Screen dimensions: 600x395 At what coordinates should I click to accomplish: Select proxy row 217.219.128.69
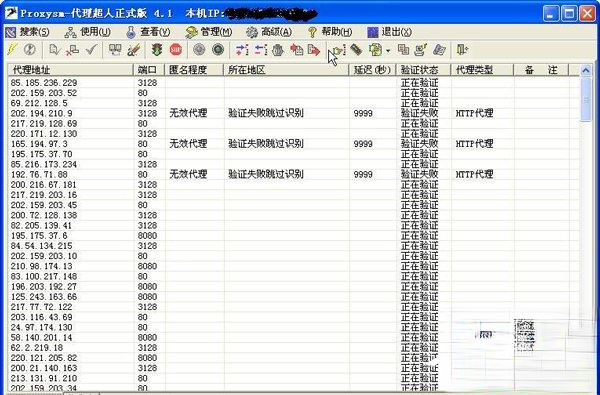click(293, 124)
